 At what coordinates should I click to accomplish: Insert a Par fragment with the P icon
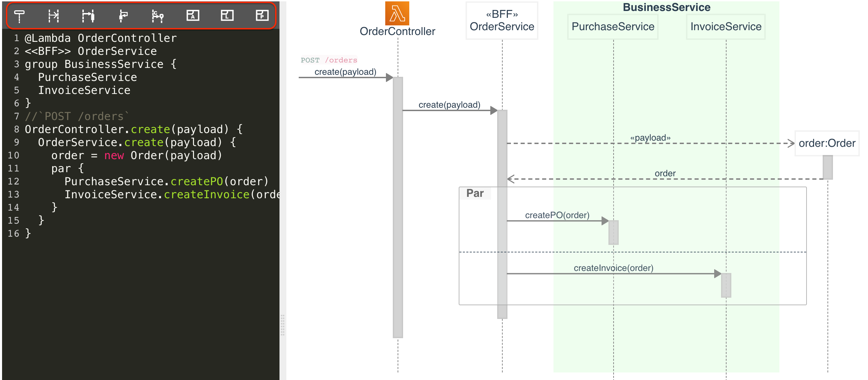pyautogui.click(x=262, y=15)
